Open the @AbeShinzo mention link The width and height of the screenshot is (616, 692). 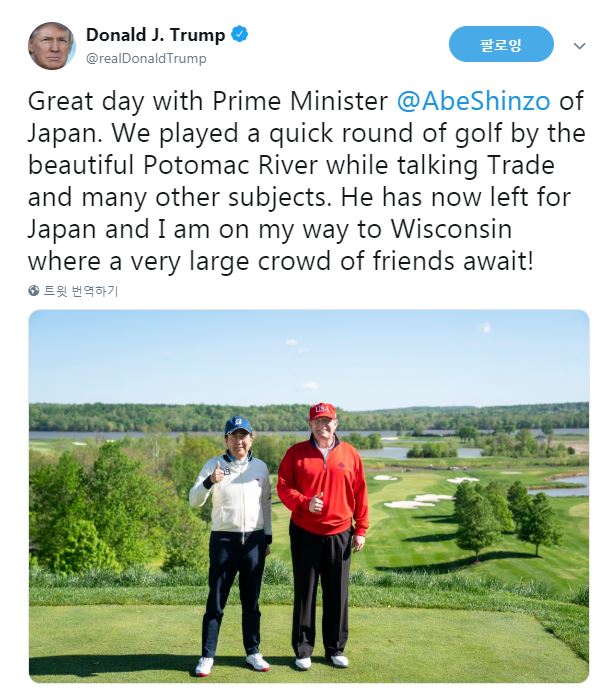(x=475, y=101)
